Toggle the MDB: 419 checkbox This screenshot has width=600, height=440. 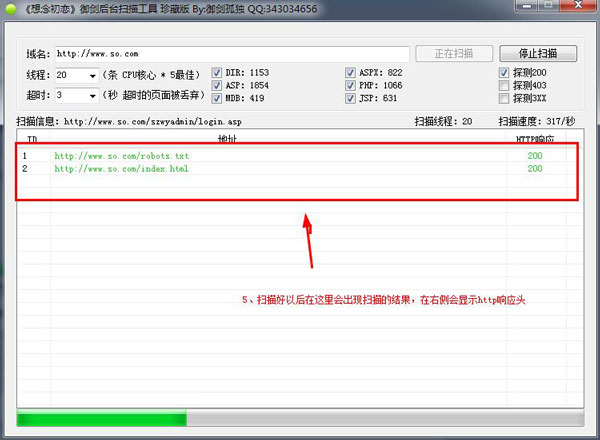218,99
